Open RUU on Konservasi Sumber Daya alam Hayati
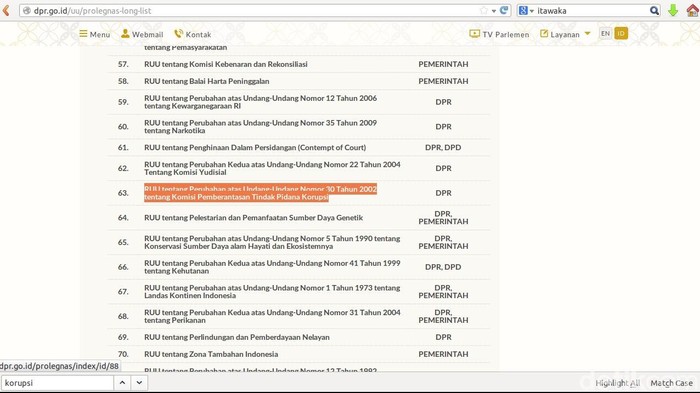Viewport: 700px width, 393px height. click(x=272, y=242)
